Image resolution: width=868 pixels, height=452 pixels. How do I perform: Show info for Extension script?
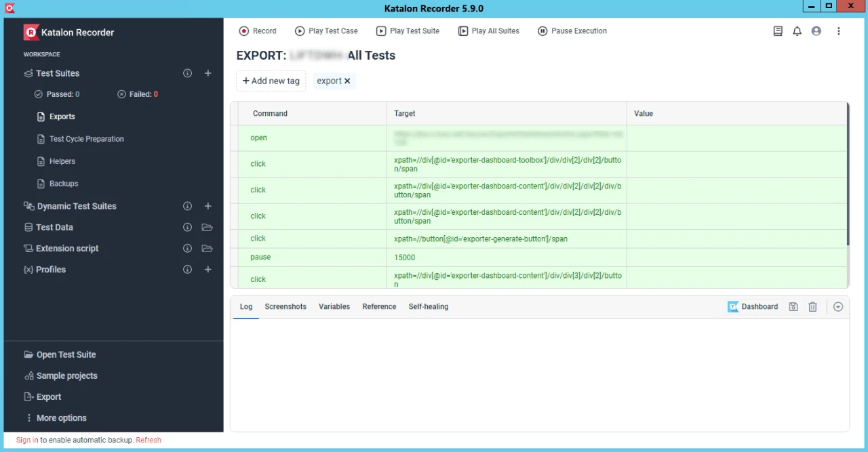188,249
